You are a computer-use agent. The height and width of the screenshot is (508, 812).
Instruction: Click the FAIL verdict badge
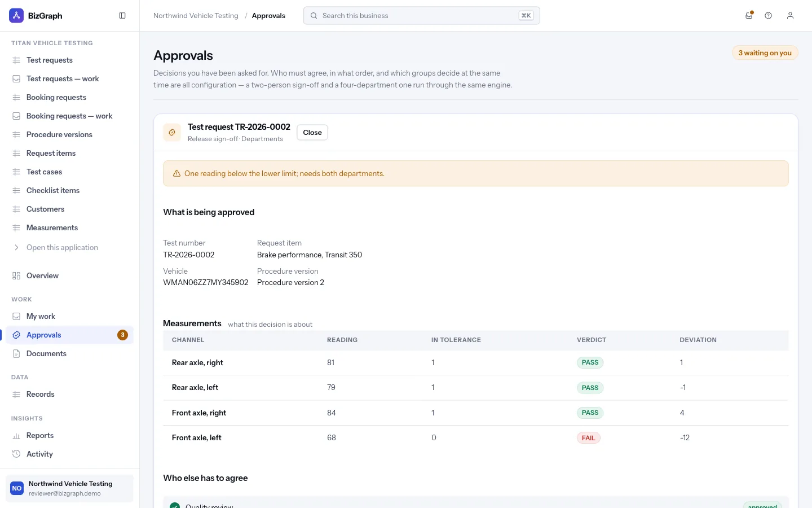tap(589, 438)
